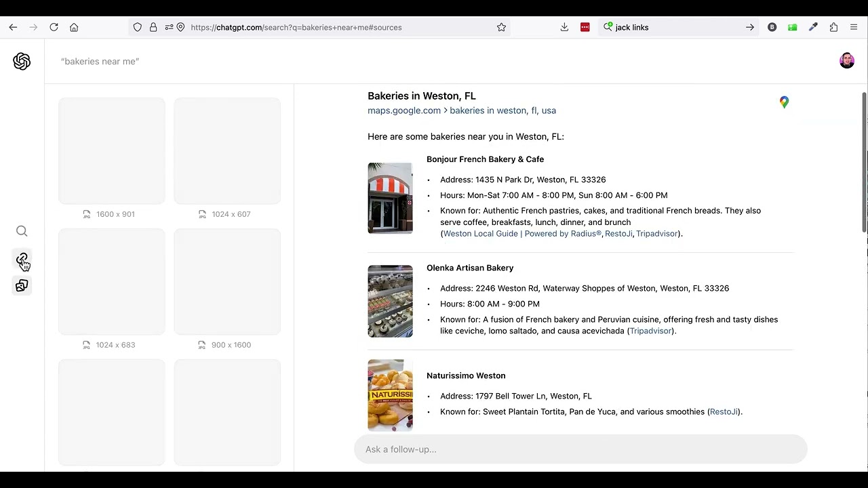Click the address 1435 N Park Dr

[x=523, y=180]
